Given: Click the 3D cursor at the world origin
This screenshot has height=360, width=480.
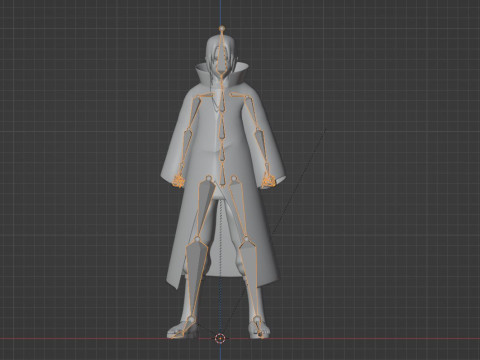Looking at the screenshot, I should tap(220, 339).
